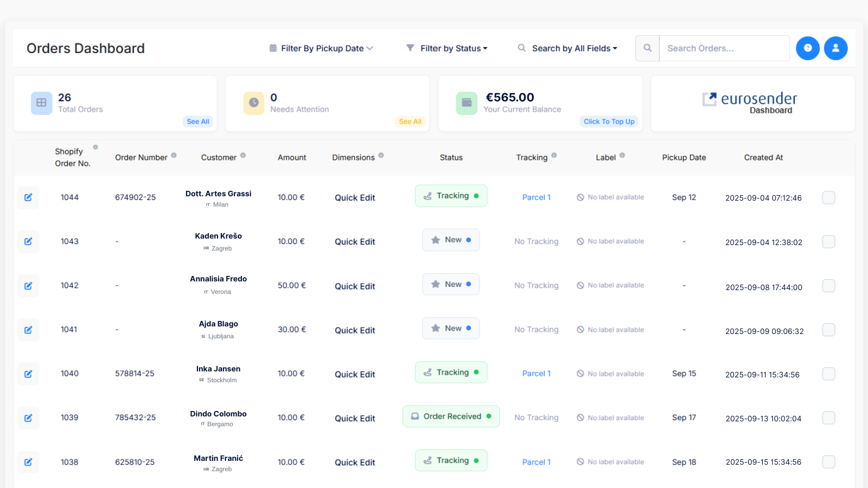Expand Search by All Fields dropdown
This screenshot has height=488, width=868.
[x=567, y=48]
